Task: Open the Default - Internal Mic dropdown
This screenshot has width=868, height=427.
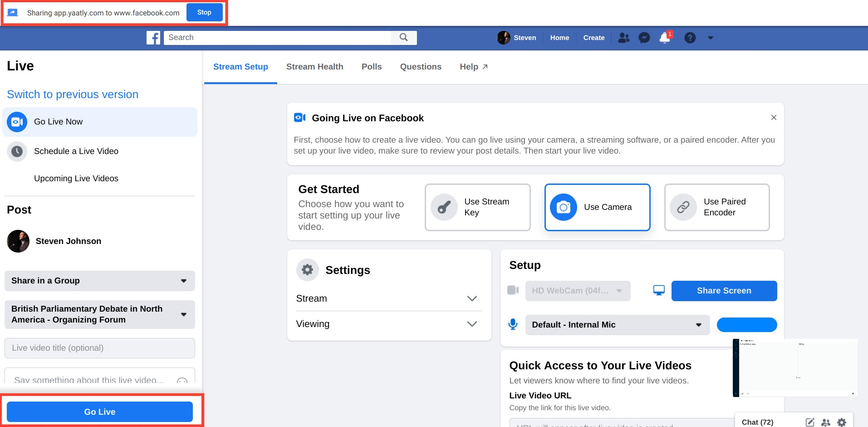Action: coord(618,325)
